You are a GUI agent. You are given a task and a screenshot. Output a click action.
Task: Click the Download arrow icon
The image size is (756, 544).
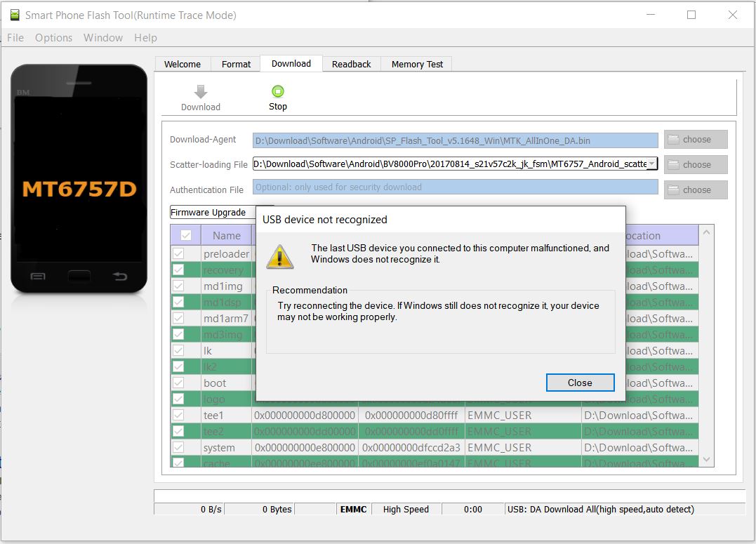click(201, 92)
